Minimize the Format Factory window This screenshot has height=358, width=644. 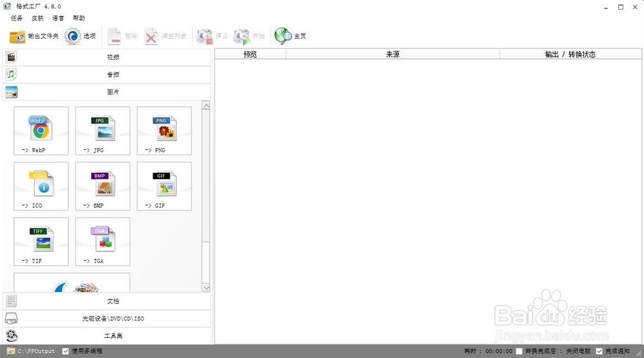pyautogui.click(x=606, y=7)
